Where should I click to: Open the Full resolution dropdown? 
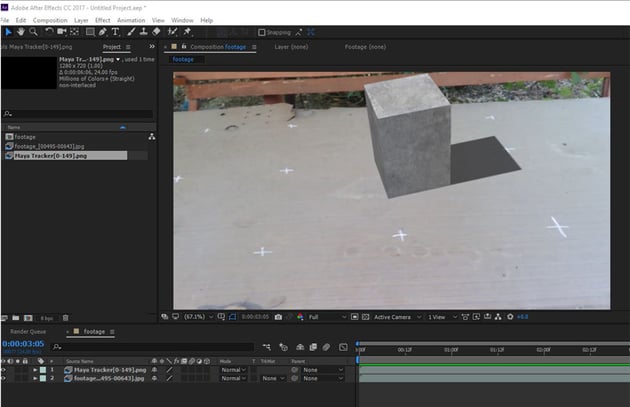tap(327, 317)
